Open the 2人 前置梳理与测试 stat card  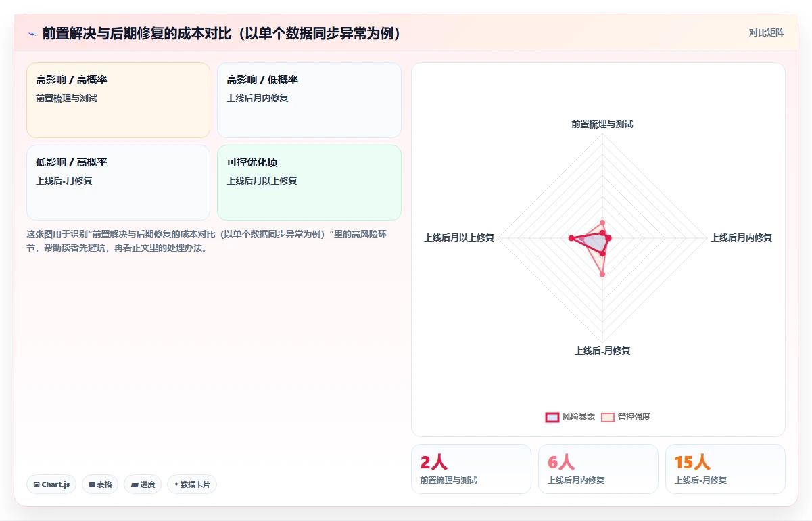pos(471,469)
